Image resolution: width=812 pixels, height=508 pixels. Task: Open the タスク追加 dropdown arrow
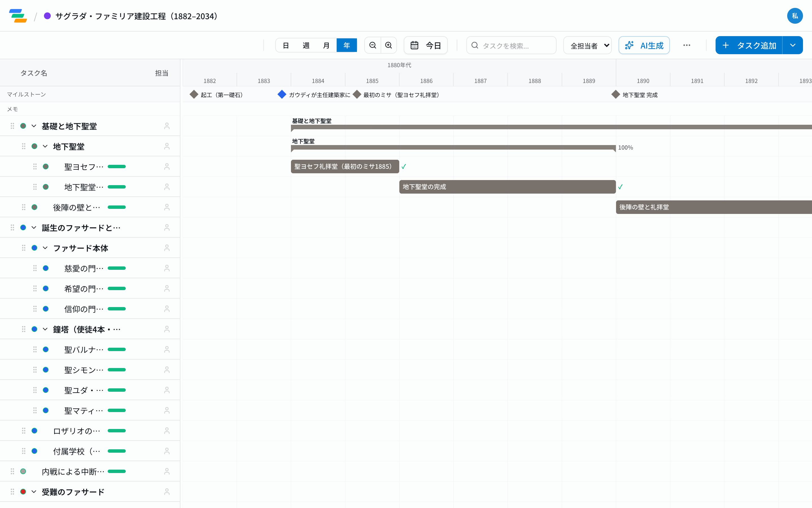pos(793,45)
